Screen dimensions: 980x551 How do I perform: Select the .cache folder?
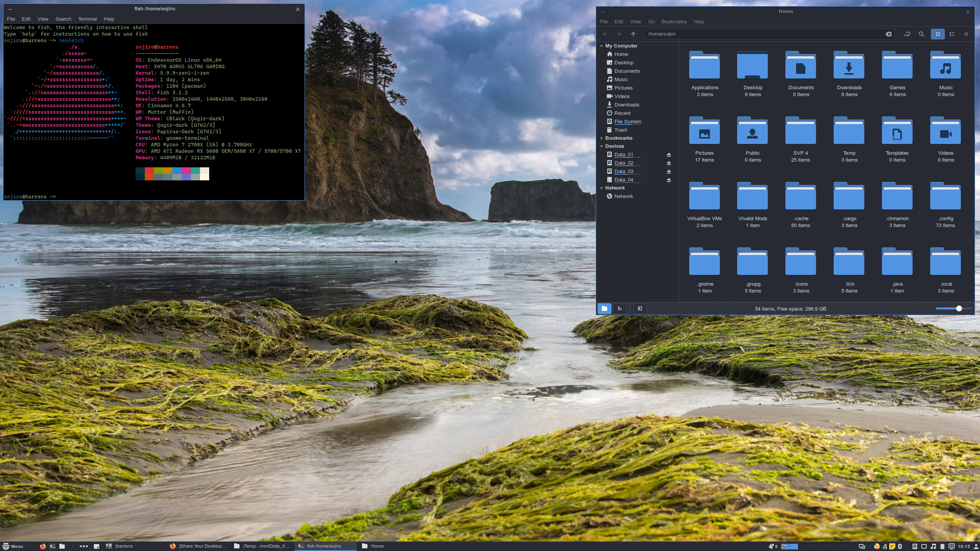(801, 204)
